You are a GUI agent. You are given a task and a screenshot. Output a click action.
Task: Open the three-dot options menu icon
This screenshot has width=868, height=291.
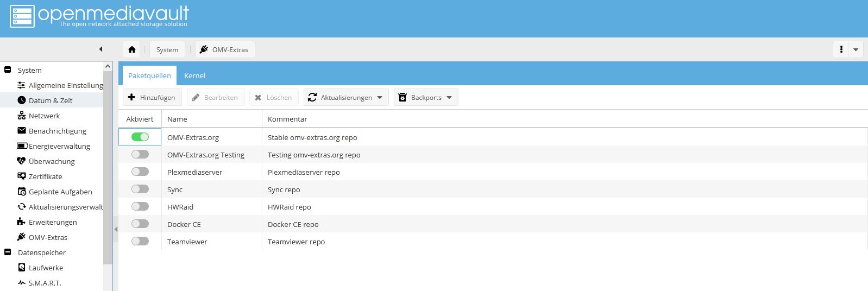click(x=841, y=49)
